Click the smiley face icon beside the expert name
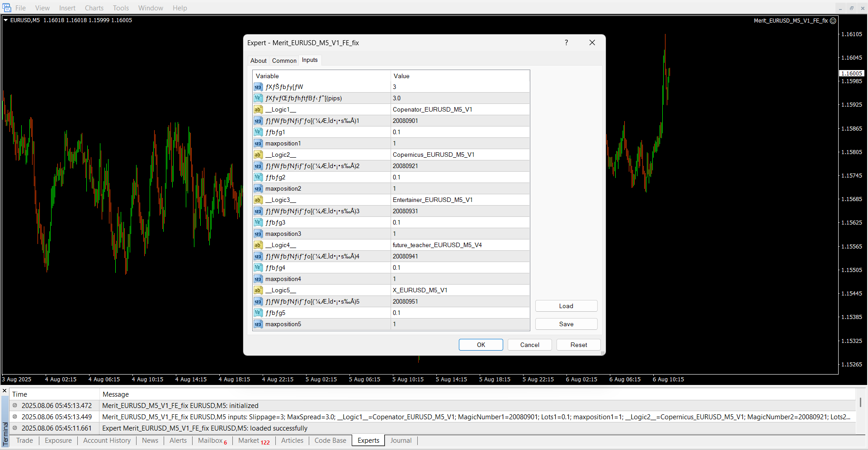868x450 pixels. 833,20
